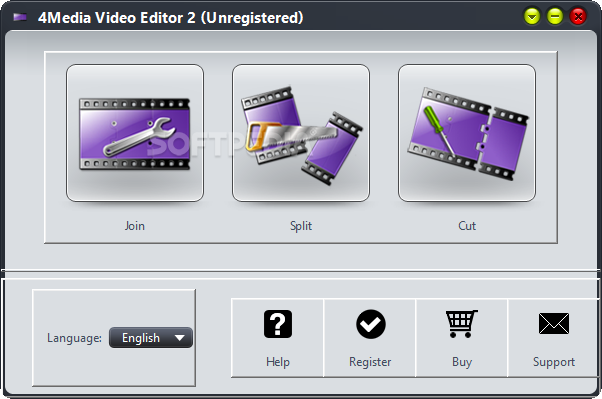Click the Support text label
This screenshot has width=602, height=399.
(554, 362)
